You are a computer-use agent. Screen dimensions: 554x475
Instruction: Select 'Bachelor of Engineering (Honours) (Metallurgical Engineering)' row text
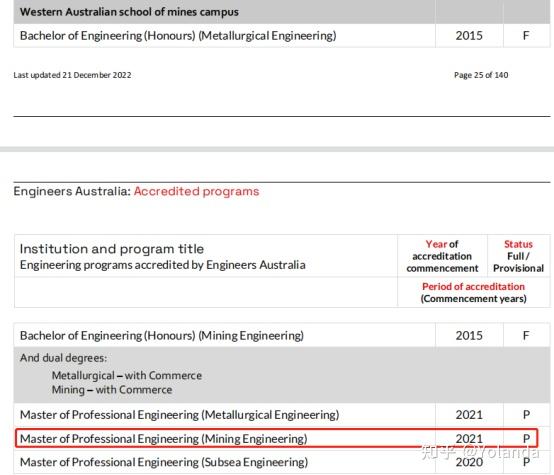coord(178,35)
